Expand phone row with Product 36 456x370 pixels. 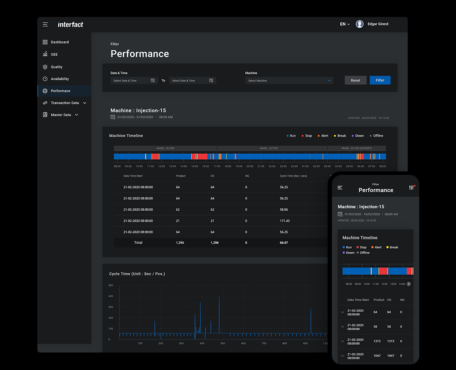pos(342,327)
